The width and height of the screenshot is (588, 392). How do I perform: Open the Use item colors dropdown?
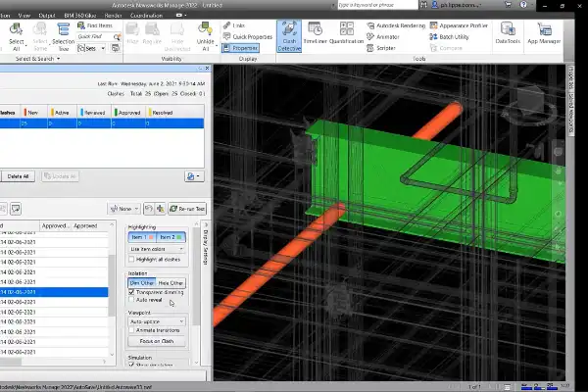click(157, 251)
